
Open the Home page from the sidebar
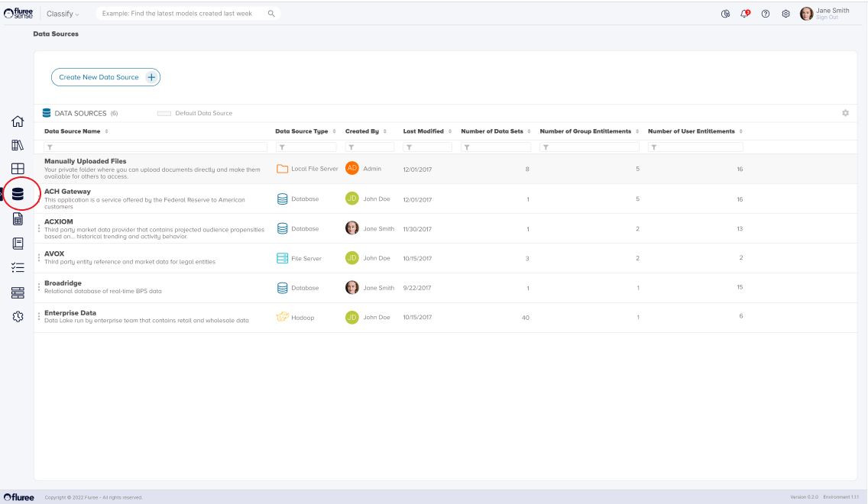click(x=18, y=121)
